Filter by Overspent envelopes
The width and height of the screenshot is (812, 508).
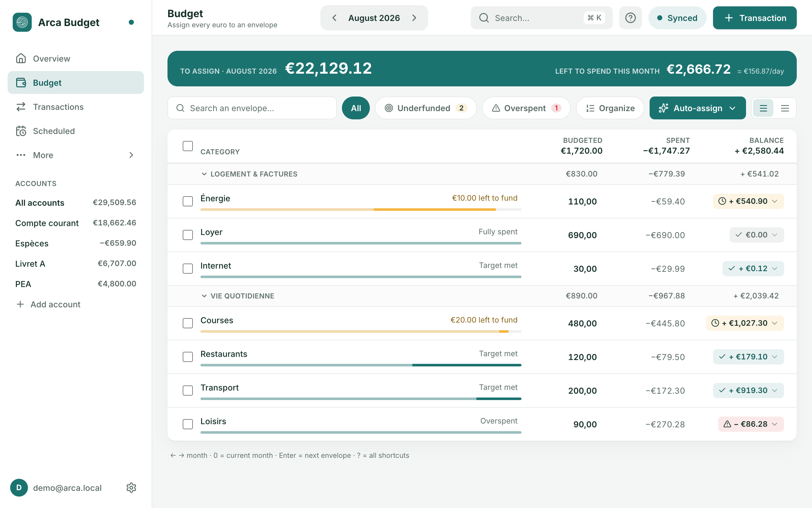[x=526, y=108]
